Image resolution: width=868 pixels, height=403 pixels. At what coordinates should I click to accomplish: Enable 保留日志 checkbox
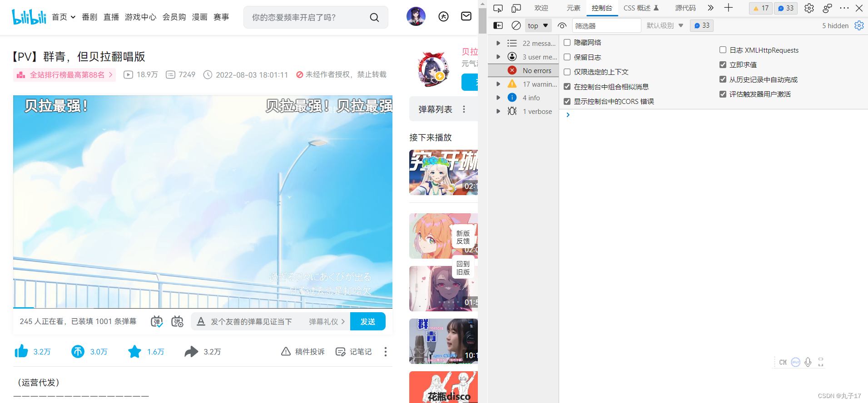coord(567,57)
